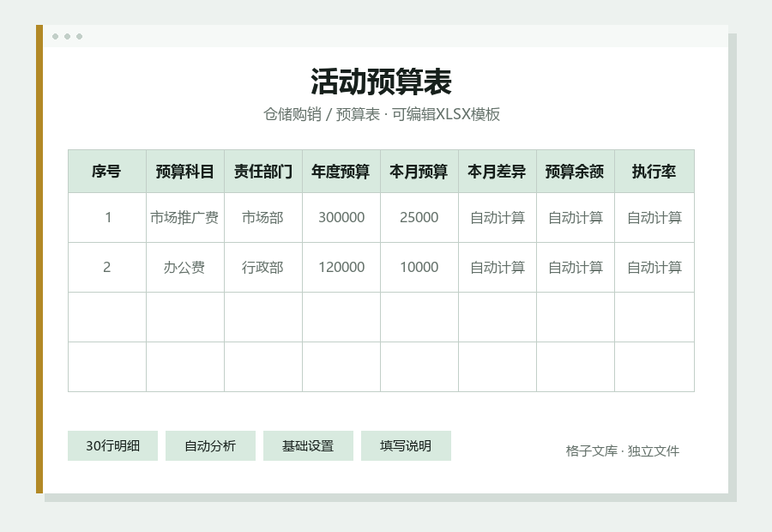Click 本月差异 自动计算 cell in 办公费 row
Image resolution: width=772 pixels, height=532 pixels.
pyautogui.click(x=498, y=268)
